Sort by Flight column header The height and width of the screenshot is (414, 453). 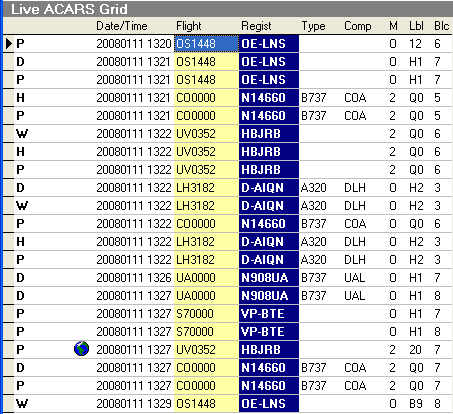click(x=189, y=26)
